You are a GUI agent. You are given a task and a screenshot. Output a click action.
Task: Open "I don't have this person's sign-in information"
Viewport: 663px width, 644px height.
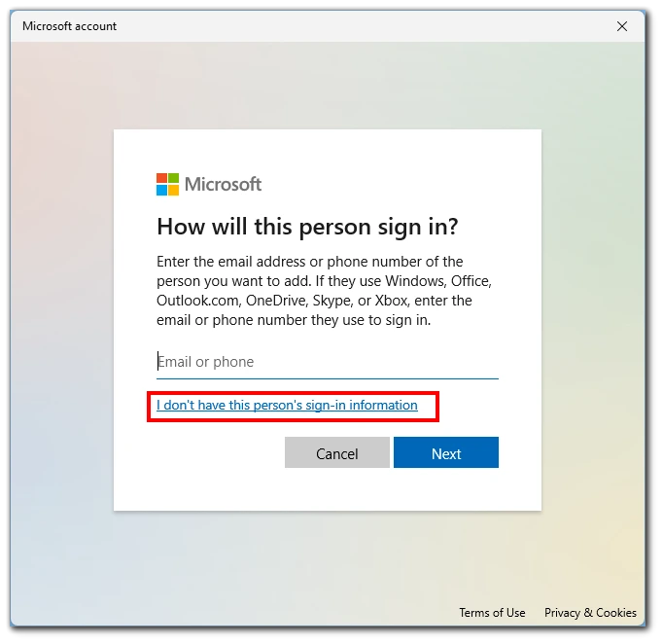pyautogui.click(x=287, y=406)
